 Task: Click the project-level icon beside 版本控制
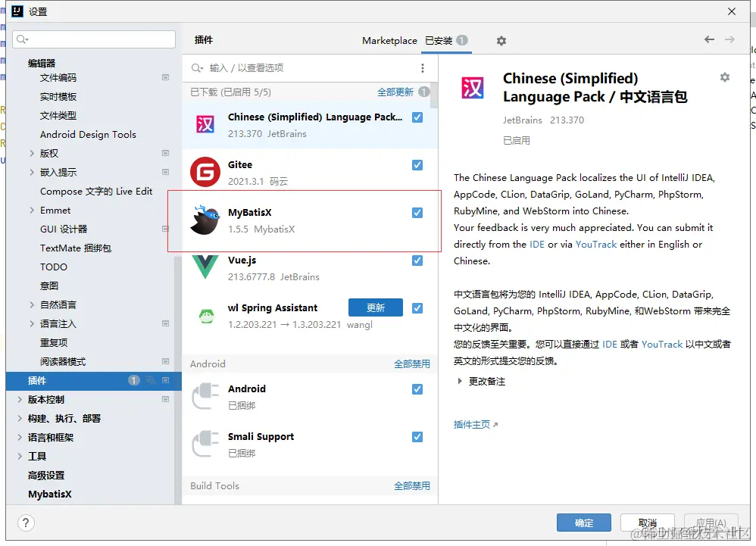click(165, 400)
